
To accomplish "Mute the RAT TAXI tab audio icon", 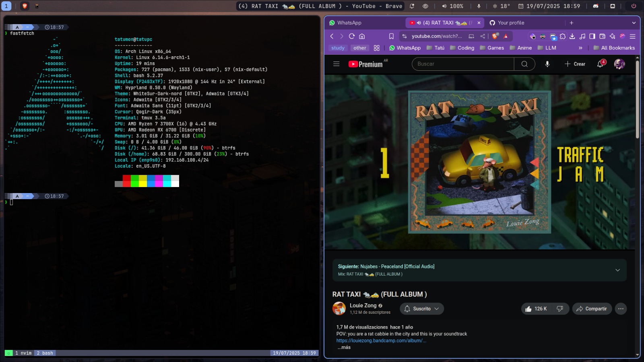I will (x=419, y=23).
